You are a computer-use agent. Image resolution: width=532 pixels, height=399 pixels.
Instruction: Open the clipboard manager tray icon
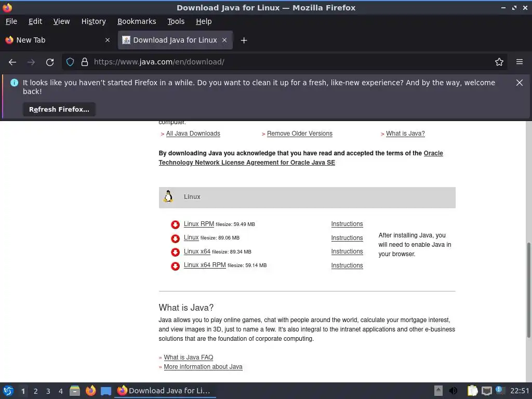tap(472, 391)
